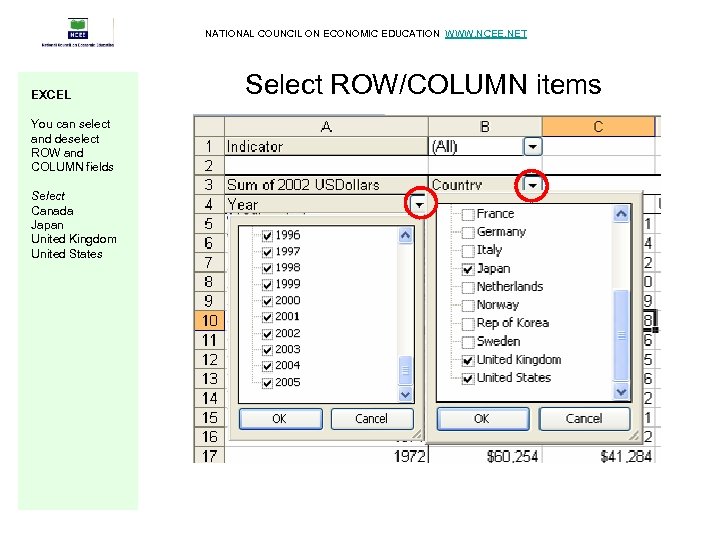Click the $41,284 cell
The image size is (720, 540).
[598, 456]
